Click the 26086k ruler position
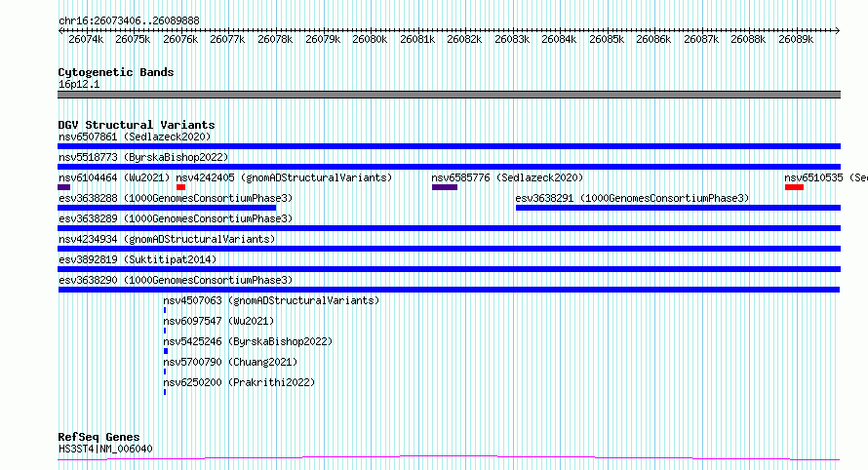868x470 pixels. coord(653,39)
